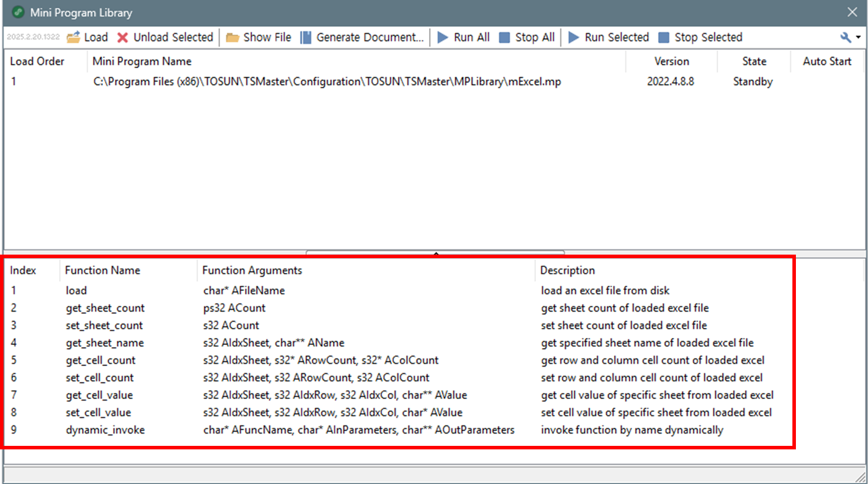This screenshot has height=484, width=868.
Task: Select the set_cell_count function
Action: pyautogui.click(x=100, y=378)
